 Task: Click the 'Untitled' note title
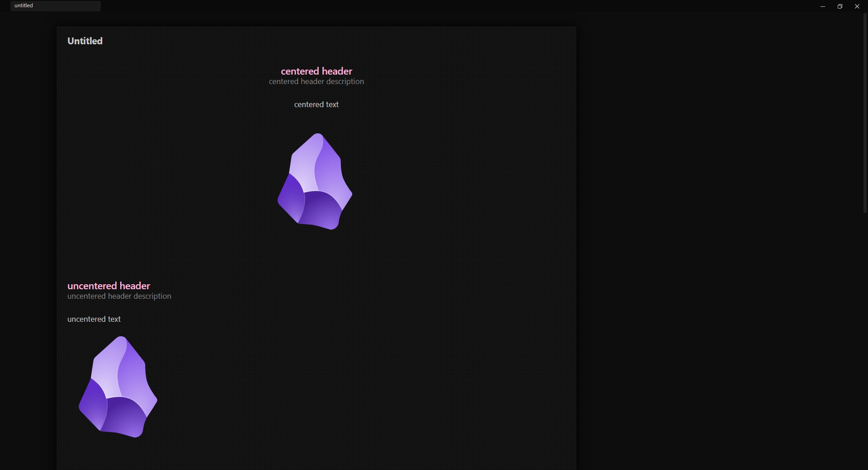click(x=85, y=41)
